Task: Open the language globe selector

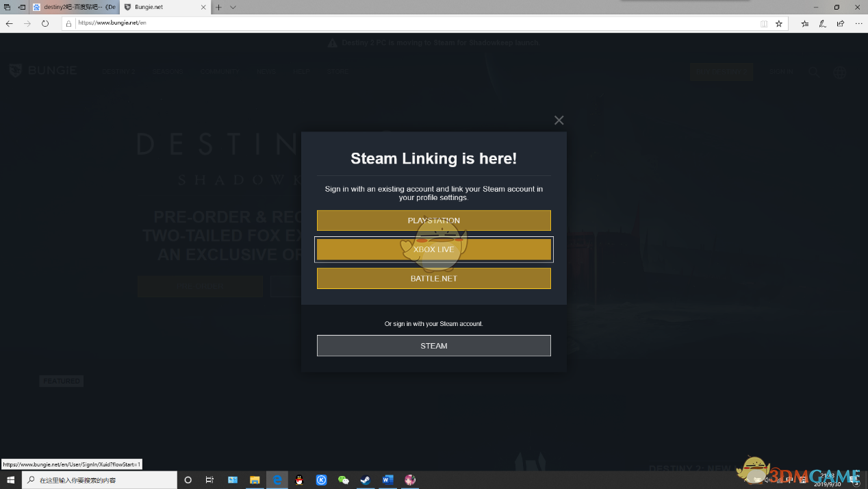Action: pyautogui.click(x=840, y=71)
